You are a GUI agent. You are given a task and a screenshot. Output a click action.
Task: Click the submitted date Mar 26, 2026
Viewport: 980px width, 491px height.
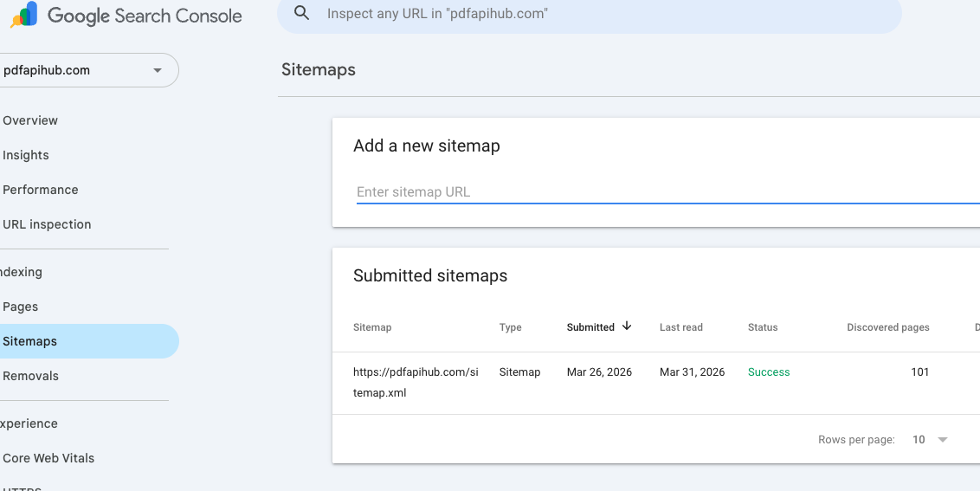599,372
